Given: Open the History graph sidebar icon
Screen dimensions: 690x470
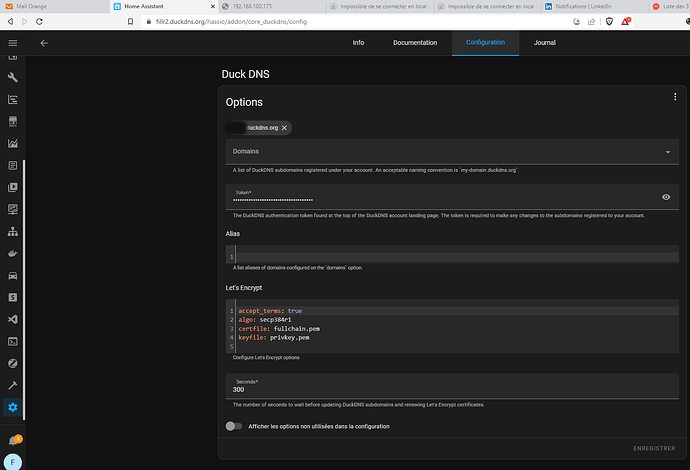Looking at the screenshot, I should (13, 143).
